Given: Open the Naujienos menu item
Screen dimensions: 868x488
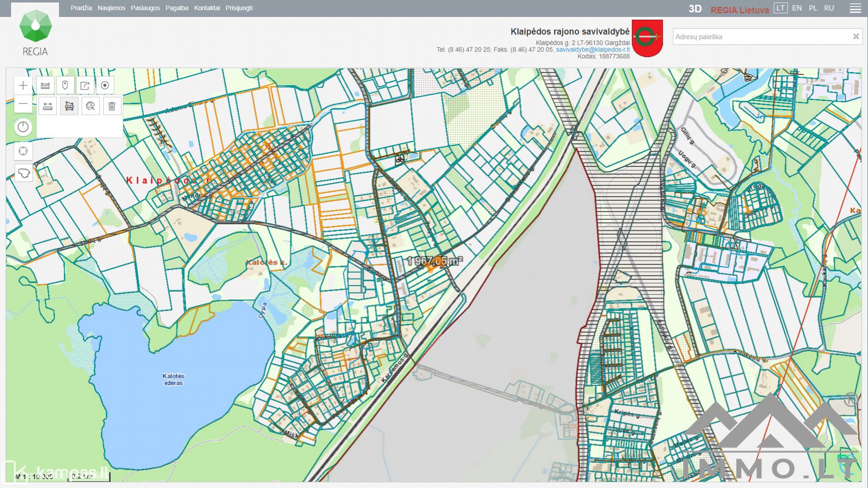Looking at the screenshot, I should (x=111, y=8).
